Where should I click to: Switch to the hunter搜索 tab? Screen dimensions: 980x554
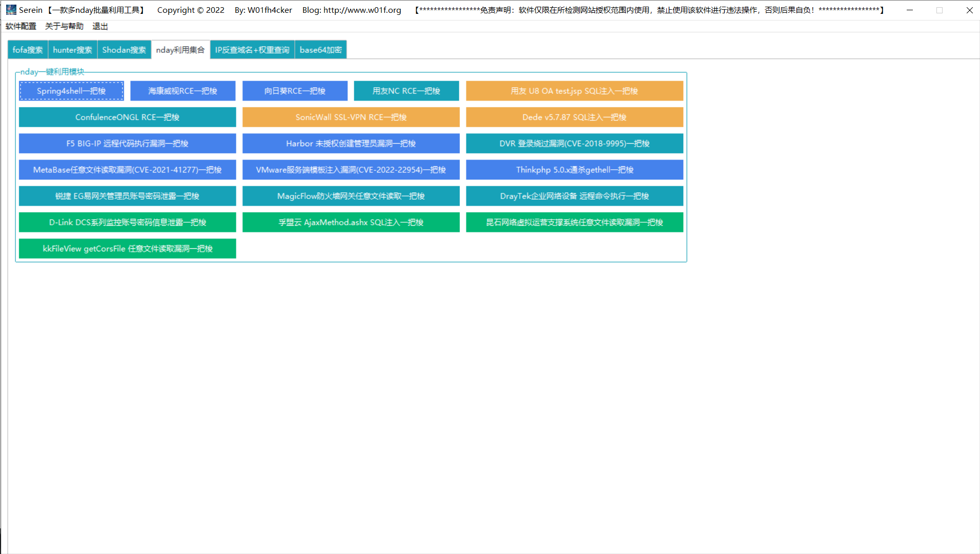pos(72,50)
